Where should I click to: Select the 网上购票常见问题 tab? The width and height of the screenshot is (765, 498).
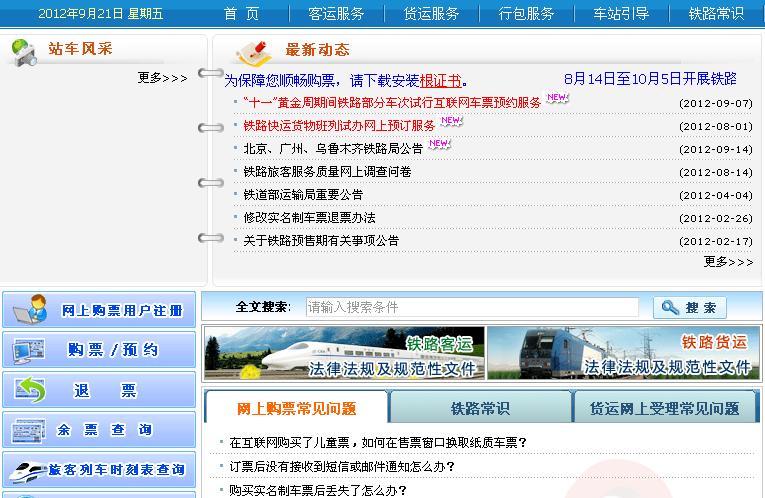296,408
